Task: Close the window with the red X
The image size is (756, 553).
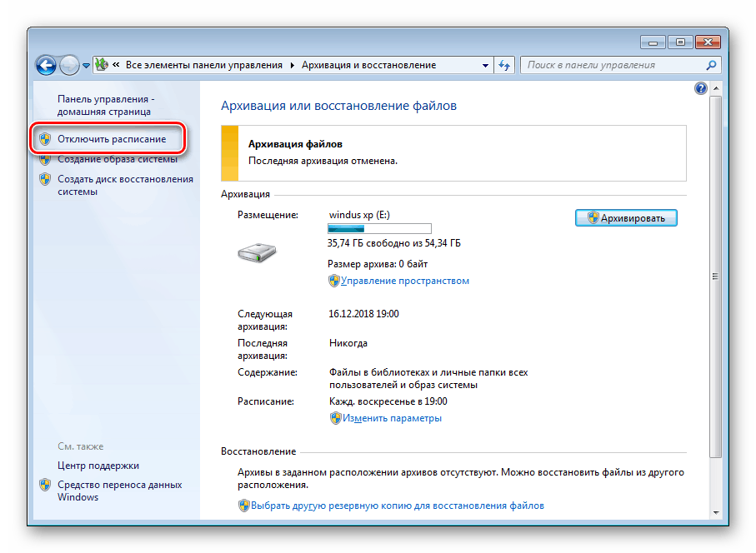Action: coord(708,42)
